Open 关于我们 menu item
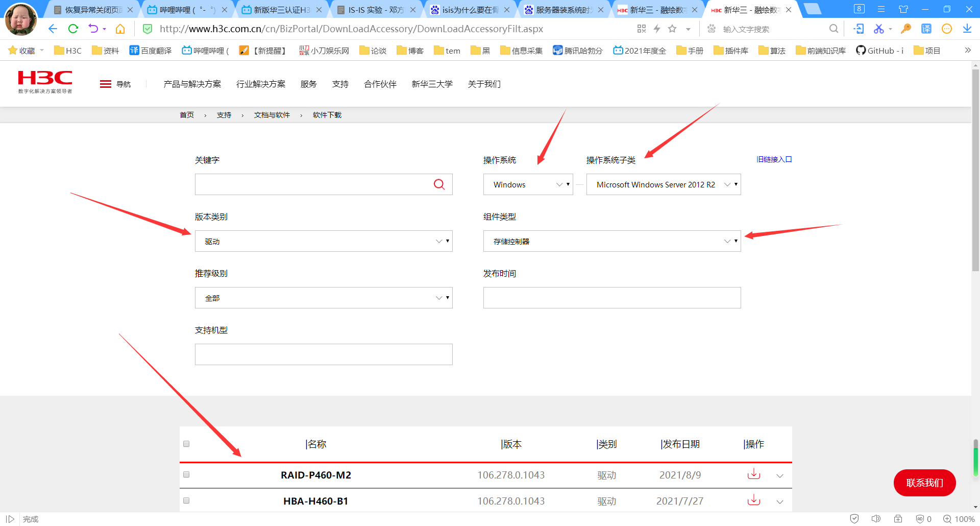 click(x=484, y=84)
